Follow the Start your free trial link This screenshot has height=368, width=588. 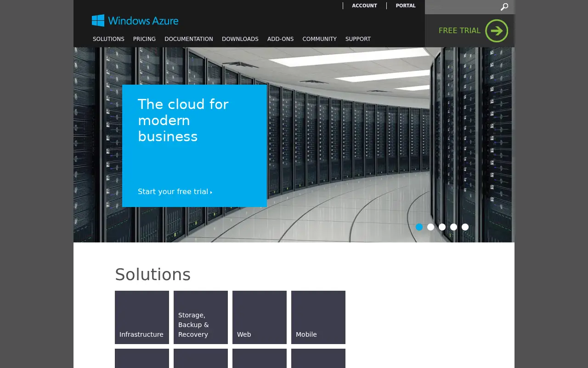point(175,192)
